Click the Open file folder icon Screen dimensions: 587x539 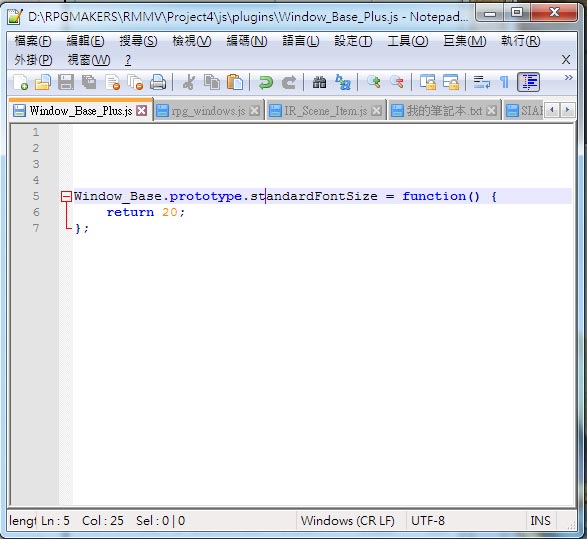[x=43, y=82]
